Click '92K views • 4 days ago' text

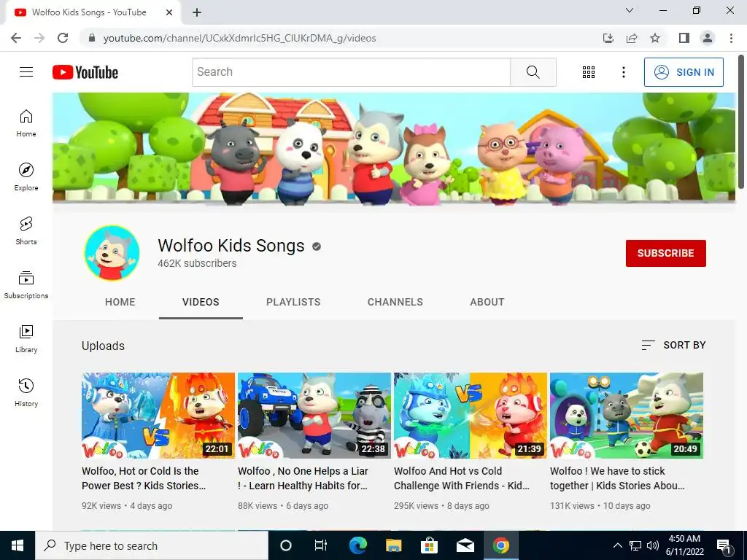(x=127, y=506)
